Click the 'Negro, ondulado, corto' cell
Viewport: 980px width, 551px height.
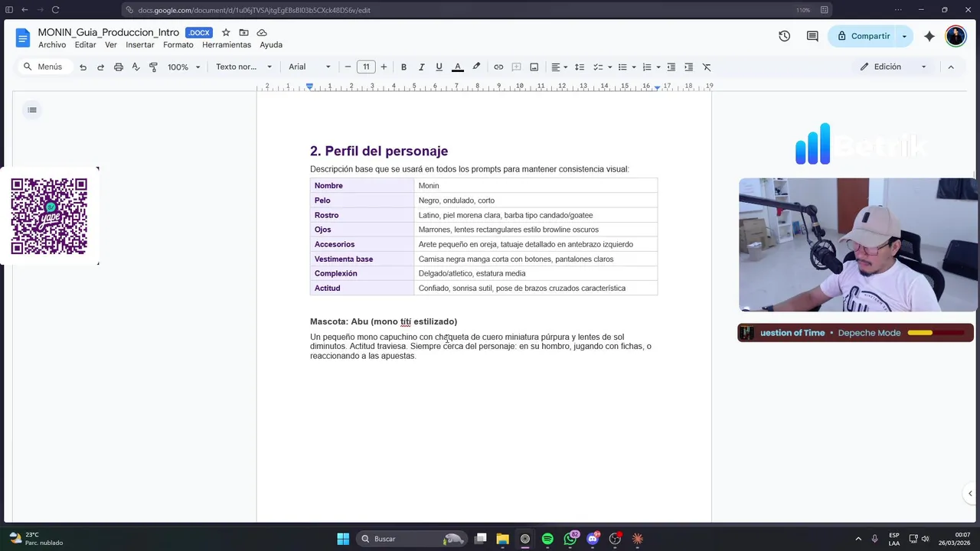tap(535, 201)
